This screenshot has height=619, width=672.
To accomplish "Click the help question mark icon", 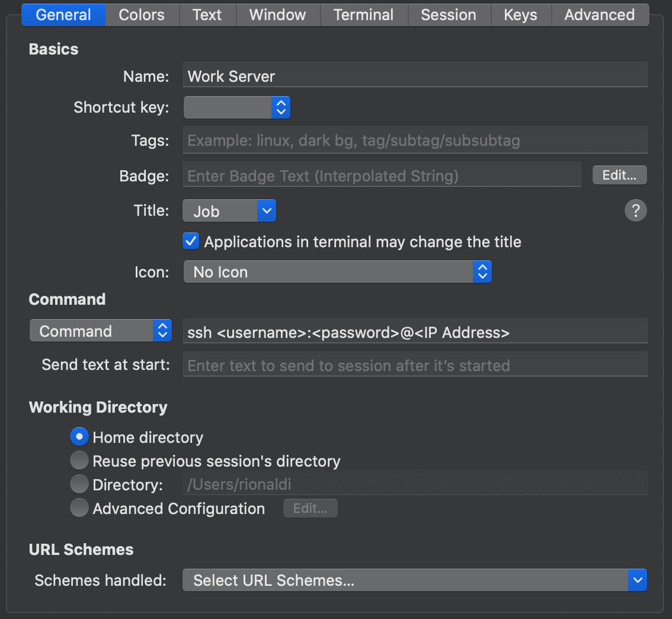I will 635,210.
